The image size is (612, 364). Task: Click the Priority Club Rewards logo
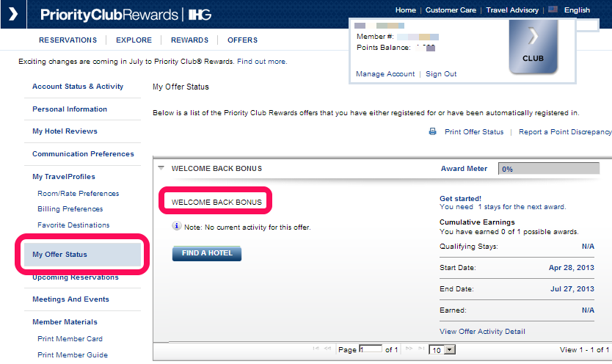109,15
